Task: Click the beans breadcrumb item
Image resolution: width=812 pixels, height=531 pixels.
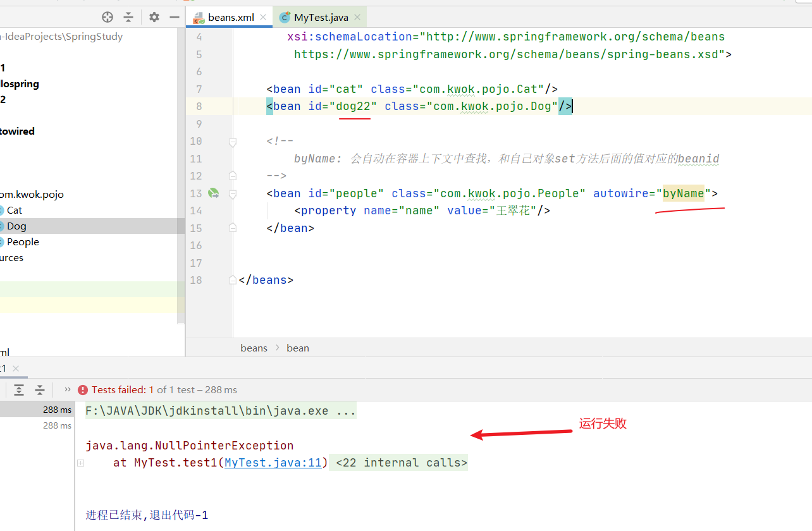Action: point(254,348)
